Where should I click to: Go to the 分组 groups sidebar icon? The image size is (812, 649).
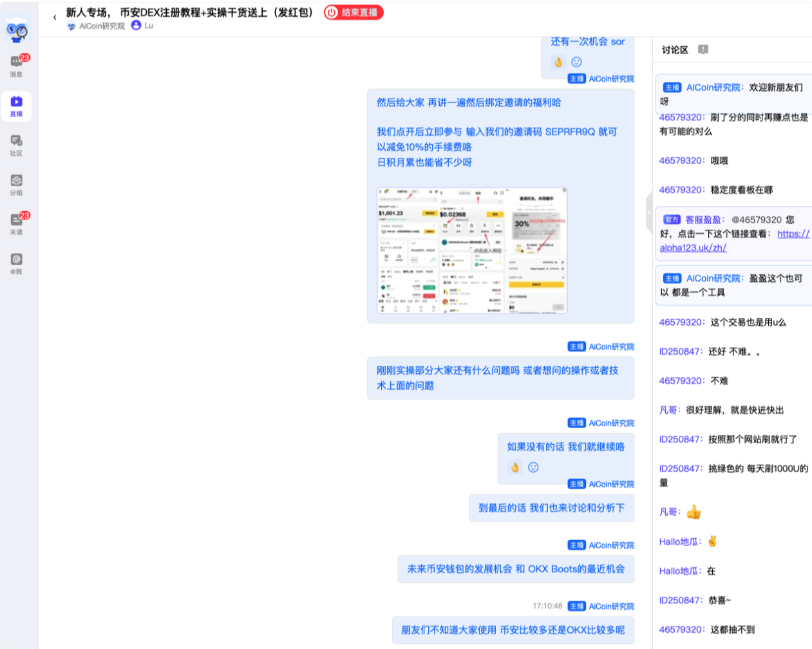pyautogui.click(x=17, y=184)
